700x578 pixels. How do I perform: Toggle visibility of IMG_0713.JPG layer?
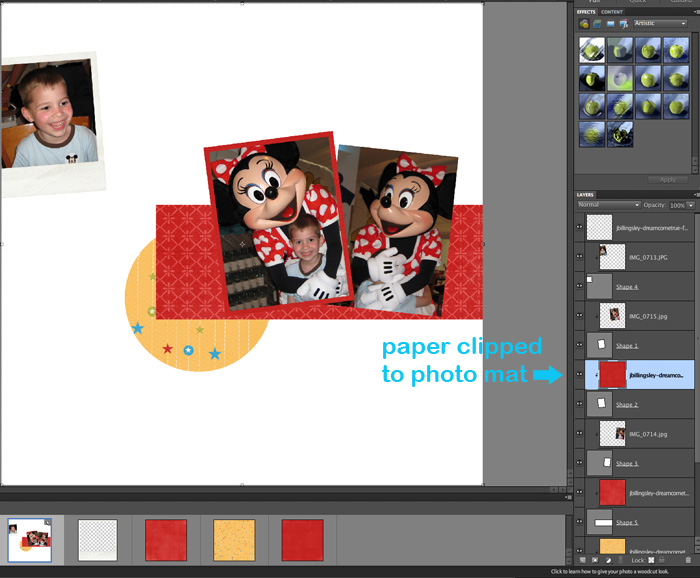coord(579,257)
